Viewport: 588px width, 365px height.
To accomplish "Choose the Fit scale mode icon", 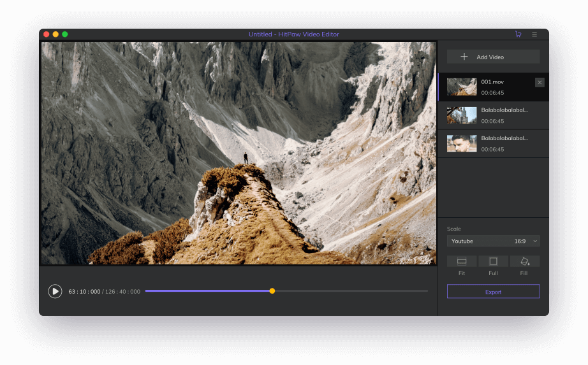I will (462, 261).
